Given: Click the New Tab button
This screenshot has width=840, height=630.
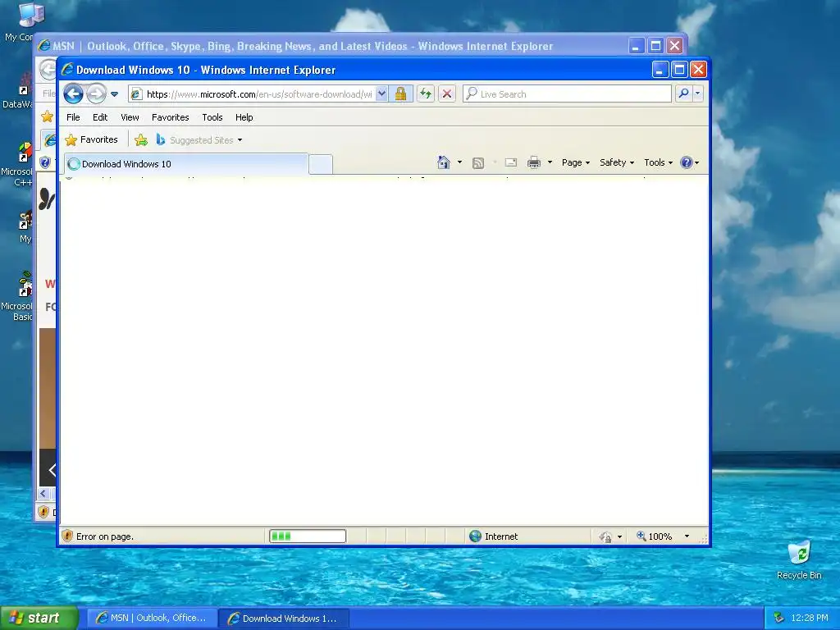Looking at the screenshot, I should [x=321, y=164].
